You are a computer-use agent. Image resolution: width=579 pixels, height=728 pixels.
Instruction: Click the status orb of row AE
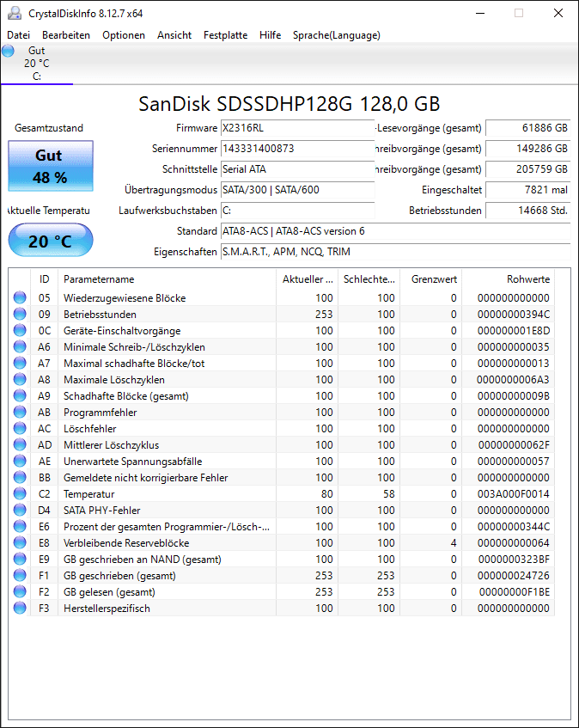pyautogui.click(x=20, y=461)
